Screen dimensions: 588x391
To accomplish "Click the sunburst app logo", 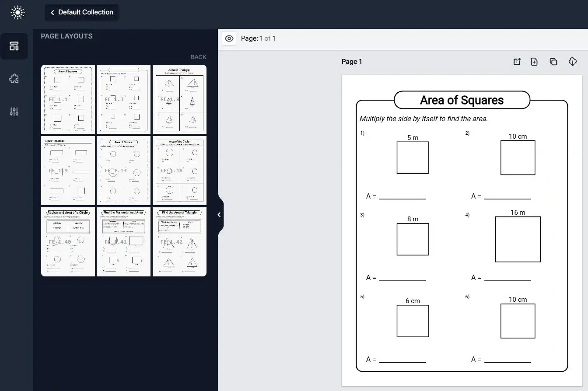I will [x=17, y=12].
